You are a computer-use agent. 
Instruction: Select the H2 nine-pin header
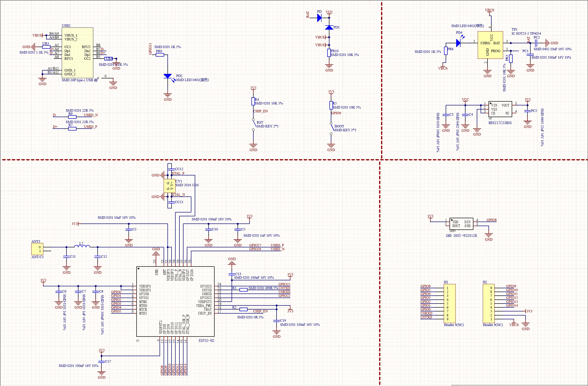[x=489, y=303]
